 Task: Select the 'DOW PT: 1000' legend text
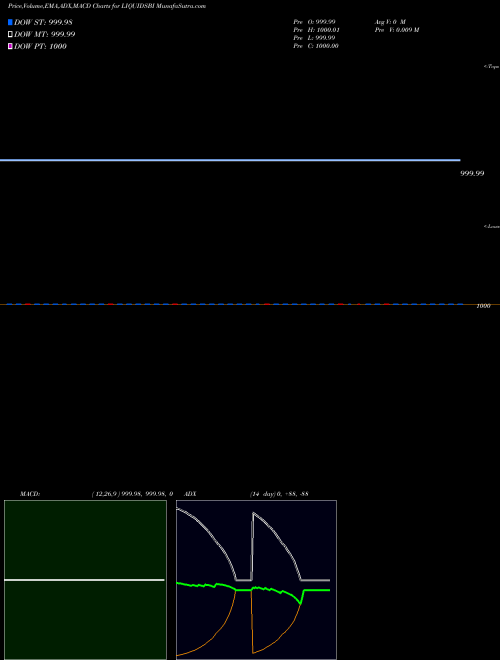tap(40, 46)
